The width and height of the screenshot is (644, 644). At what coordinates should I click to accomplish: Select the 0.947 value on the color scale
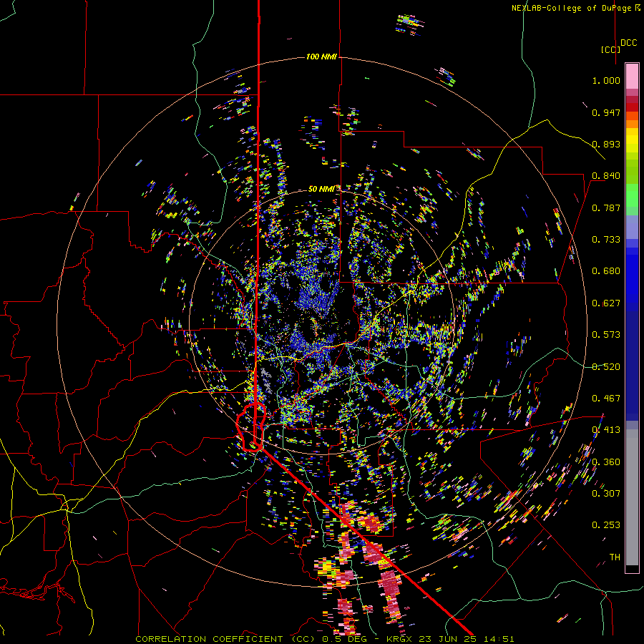606,112
